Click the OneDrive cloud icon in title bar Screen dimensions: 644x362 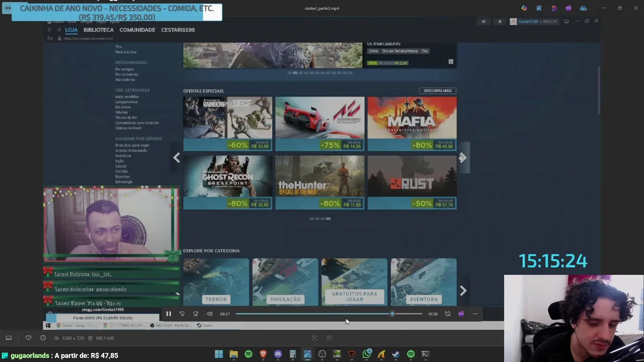584,8
